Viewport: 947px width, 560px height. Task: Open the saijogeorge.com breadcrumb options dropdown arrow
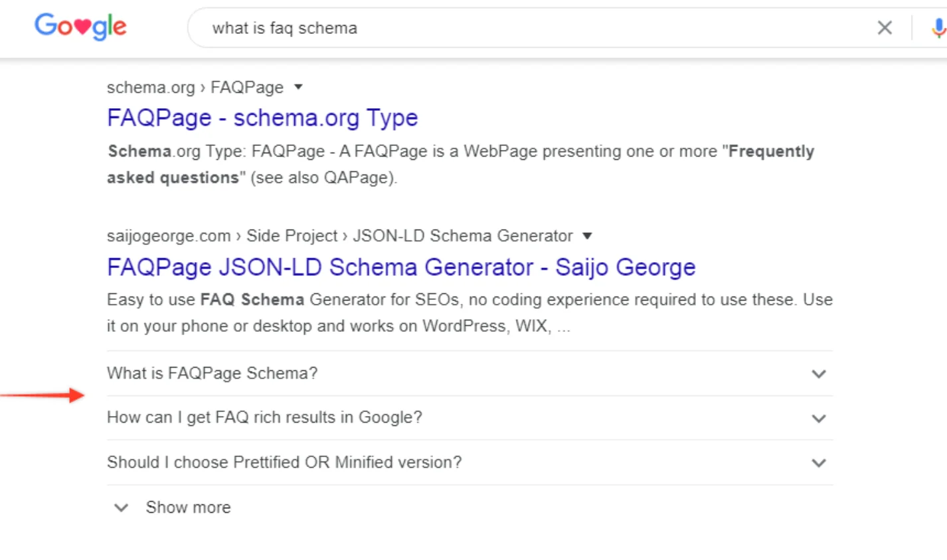[587, 236]
